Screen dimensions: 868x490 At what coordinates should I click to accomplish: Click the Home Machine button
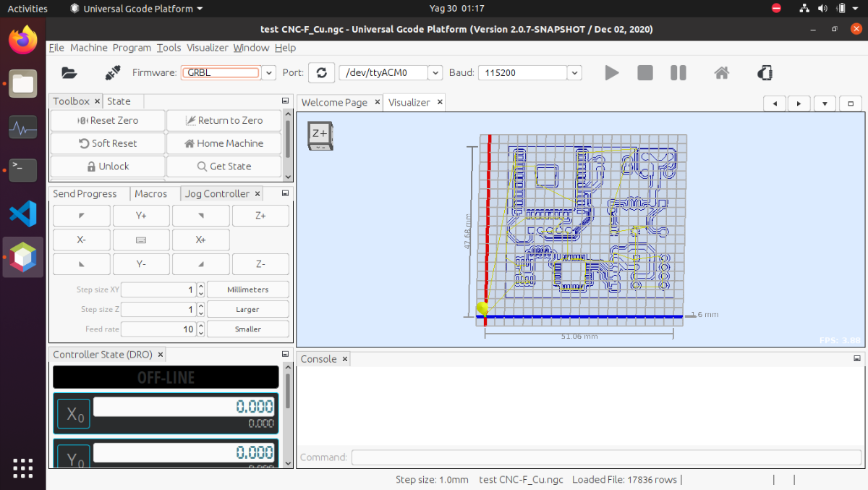click(x=224, y=143)
